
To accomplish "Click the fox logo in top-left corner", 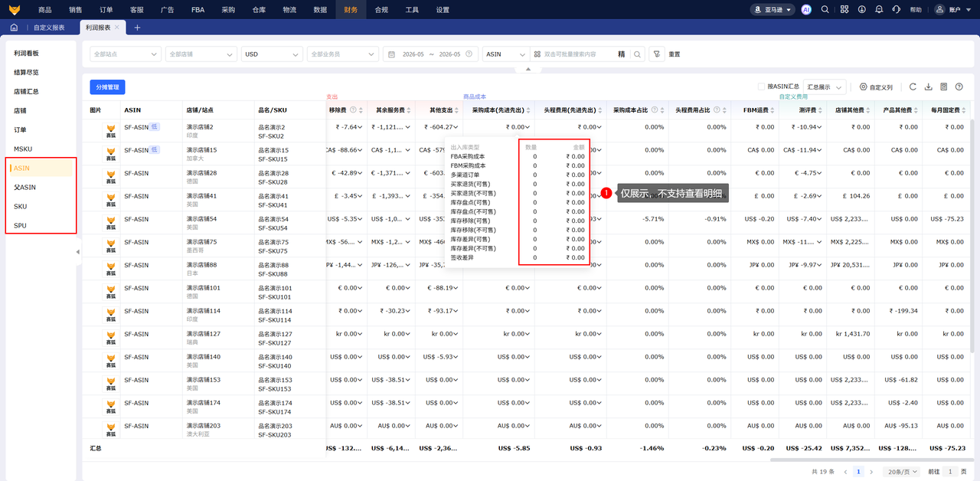I will [15, 9].
